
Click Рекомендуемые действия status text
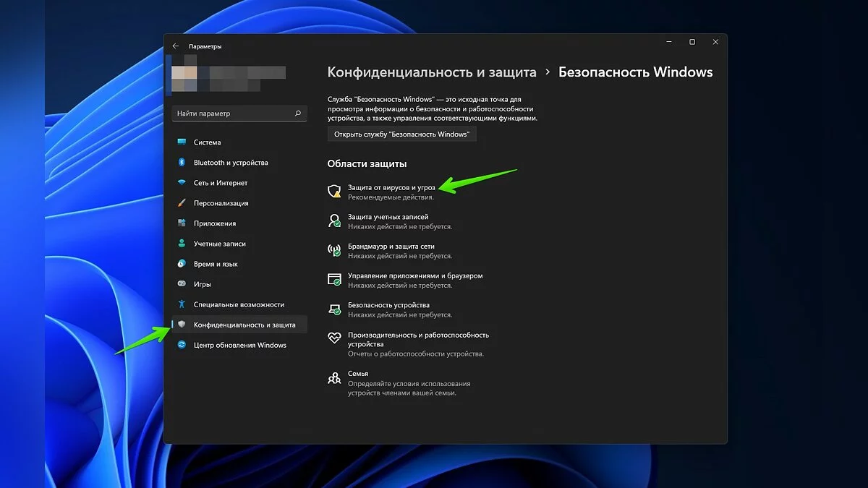point(391,197)
